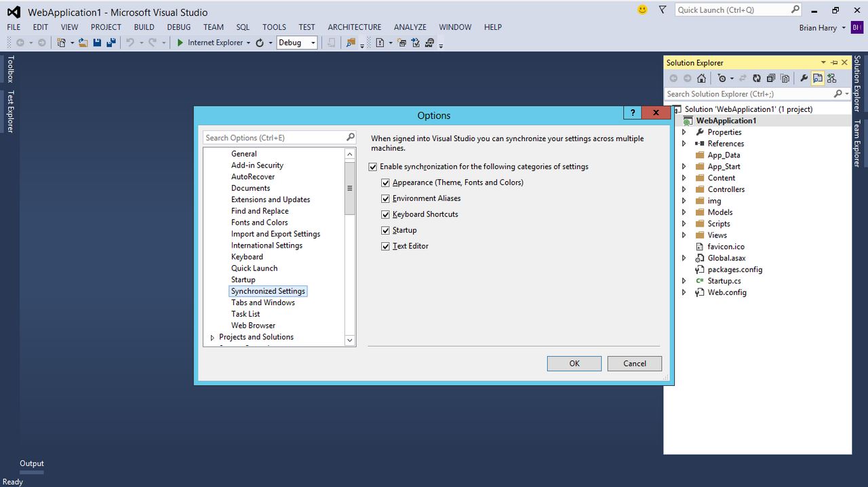The image size is (868, 487).
Task: Expand the Controllers folder
Action: [x=684, y=189]
